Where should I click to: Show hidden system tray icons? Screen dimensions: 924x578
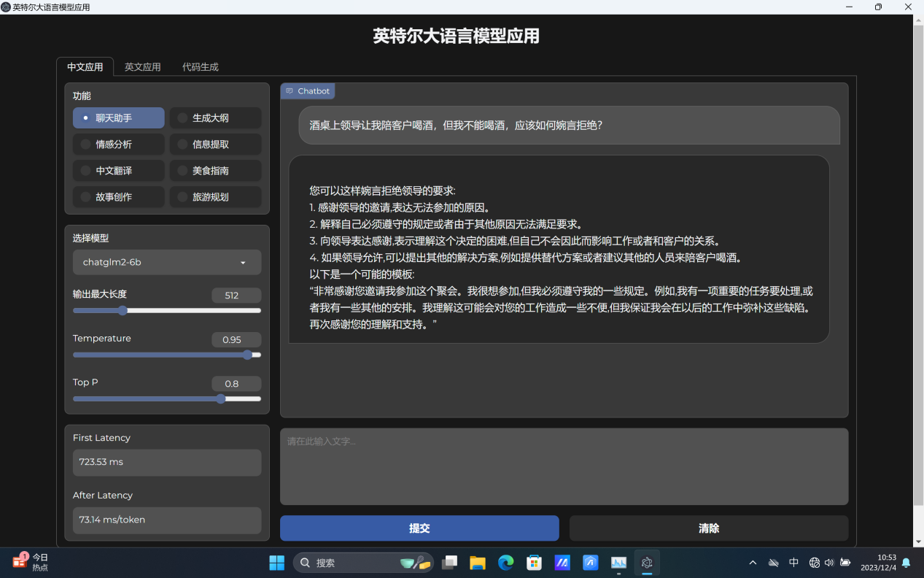tap(753, 563)
